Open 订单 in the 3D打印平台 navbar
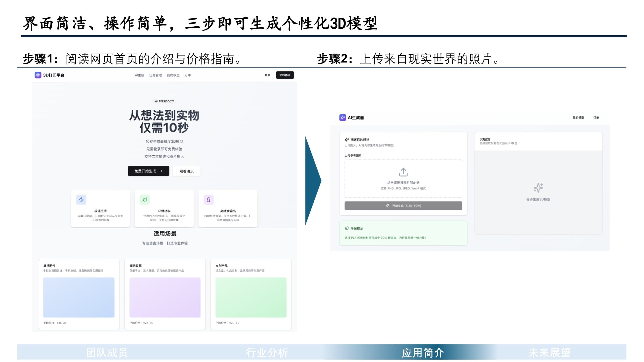Screen dimensions: 644x362 coord(188,75)
